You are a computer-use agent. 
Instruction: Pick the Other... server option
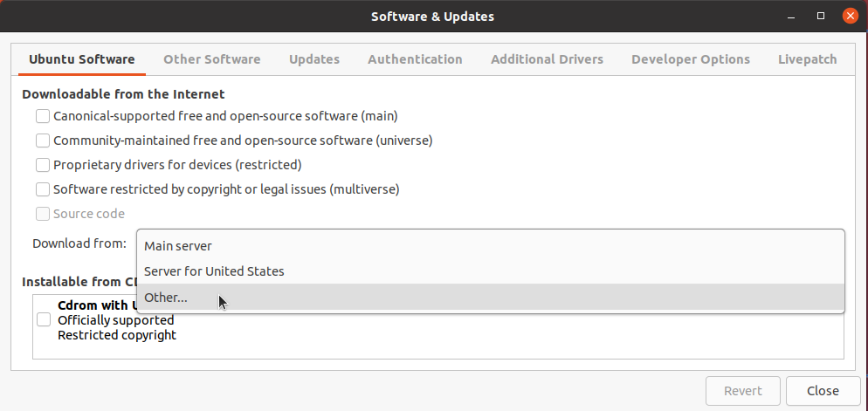click(491, 298)
